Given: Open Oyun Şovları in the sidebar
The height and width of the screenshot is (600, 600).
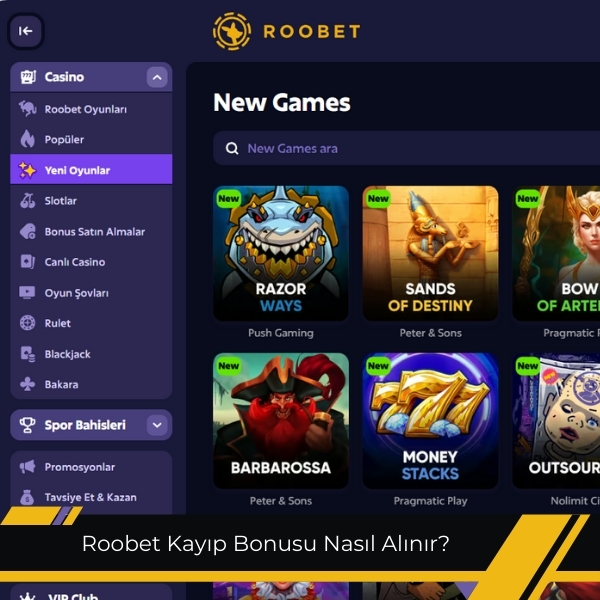Looking at the screenshot, I should pyautogui.click(x=91, y=293).
